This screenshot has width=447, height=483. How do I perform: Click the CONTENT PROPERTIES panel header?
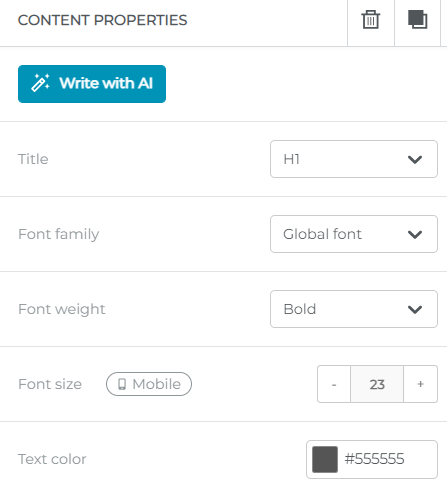(102, 20)
